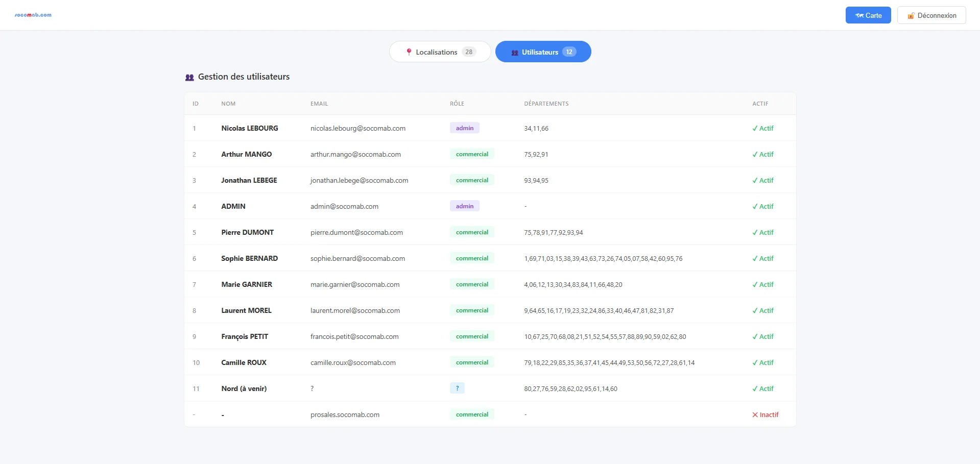This screenshot has width=980, height=464.
Task: Toggle the Actif status for ADMIN
Action: point(763,206)
